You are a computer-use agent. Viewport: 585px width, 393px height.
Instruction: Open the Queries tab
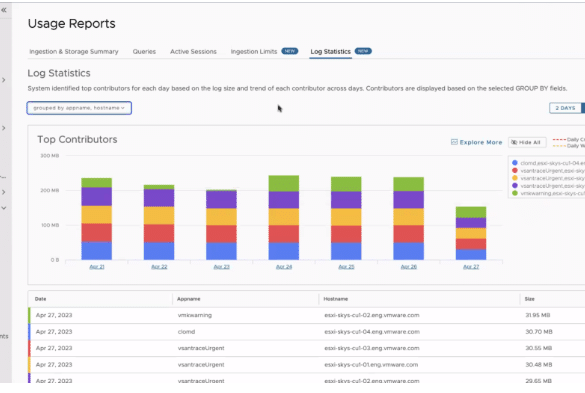pos(144,52)
